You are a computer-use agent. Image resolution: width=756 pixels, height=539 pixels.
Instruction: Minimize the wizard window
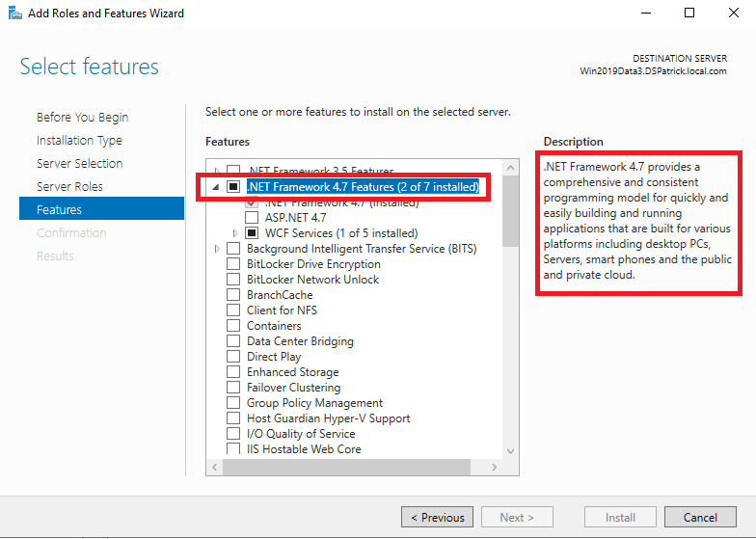[x=646, y=13]
